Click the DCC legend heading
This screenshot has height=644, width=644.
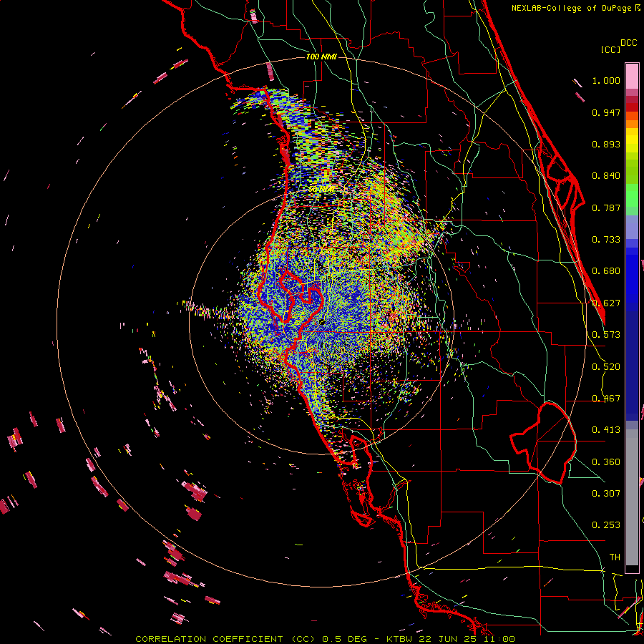628,43
